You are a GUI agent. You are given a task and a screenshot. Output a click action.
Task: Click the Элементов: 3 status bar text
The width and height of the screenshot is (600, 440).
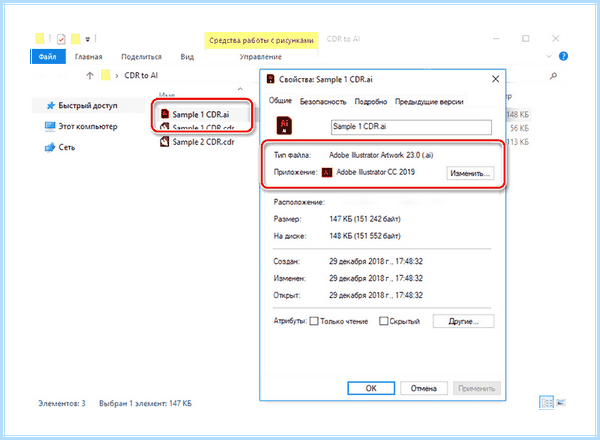tap(62, 403)
